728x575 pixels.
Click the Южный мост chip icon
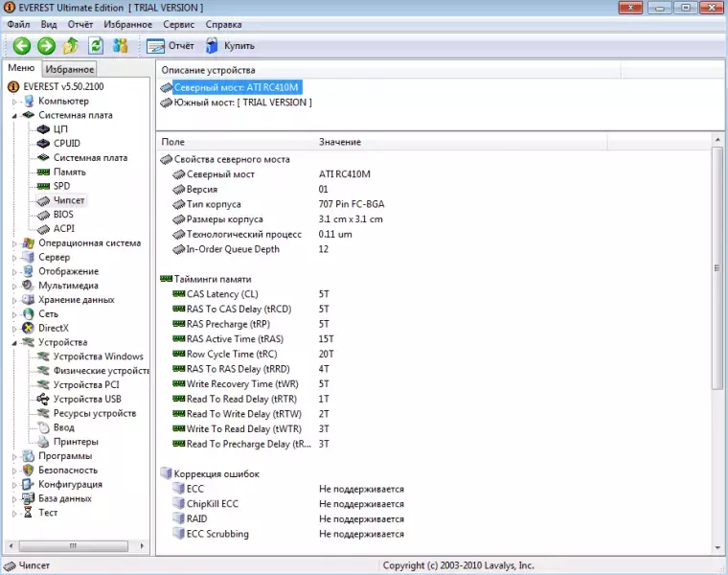pos(167,103)
